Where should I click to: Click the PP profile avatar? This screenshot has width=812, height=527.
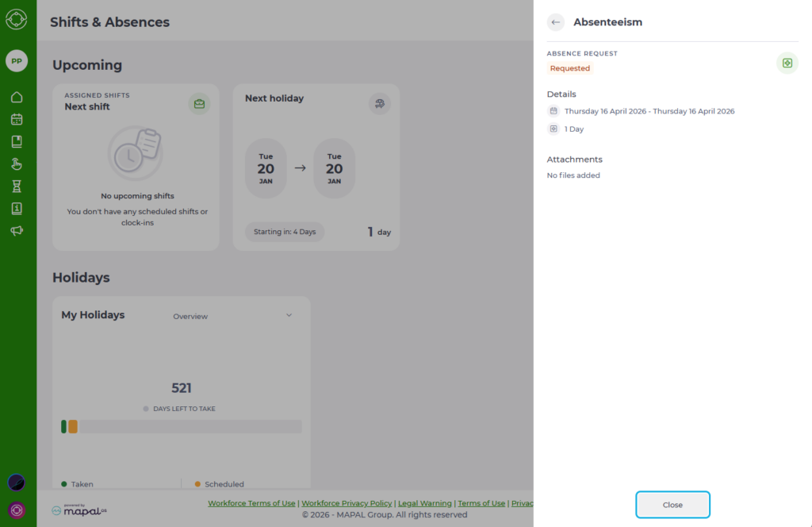point(17,61)
